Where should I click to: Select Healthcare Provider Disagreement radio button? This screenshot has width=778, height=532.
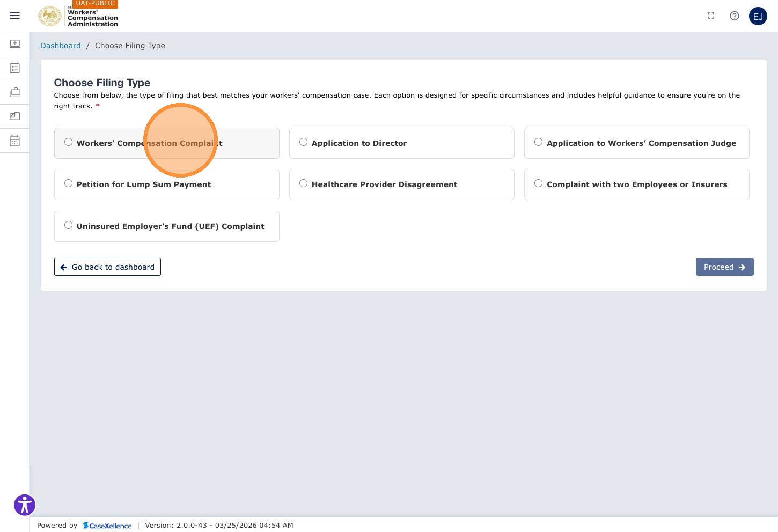coord(303,183)
